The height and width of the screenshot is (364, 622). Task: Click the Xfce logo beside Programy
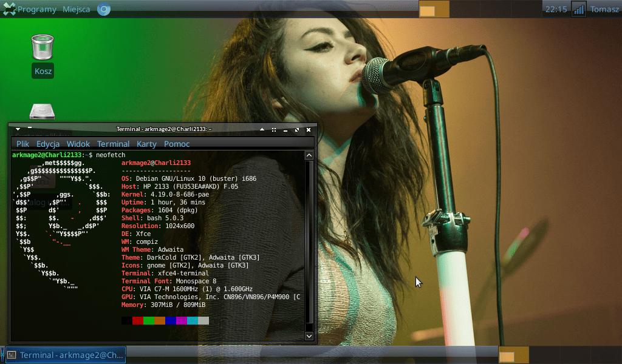click(9, 9)
